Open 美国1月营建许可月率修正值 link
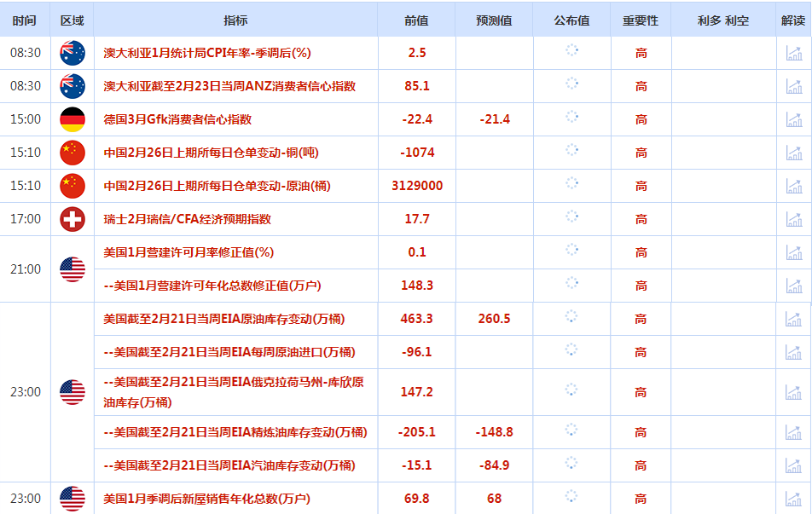The width and height of the screenshot is (812, 514). click(188, 252)
